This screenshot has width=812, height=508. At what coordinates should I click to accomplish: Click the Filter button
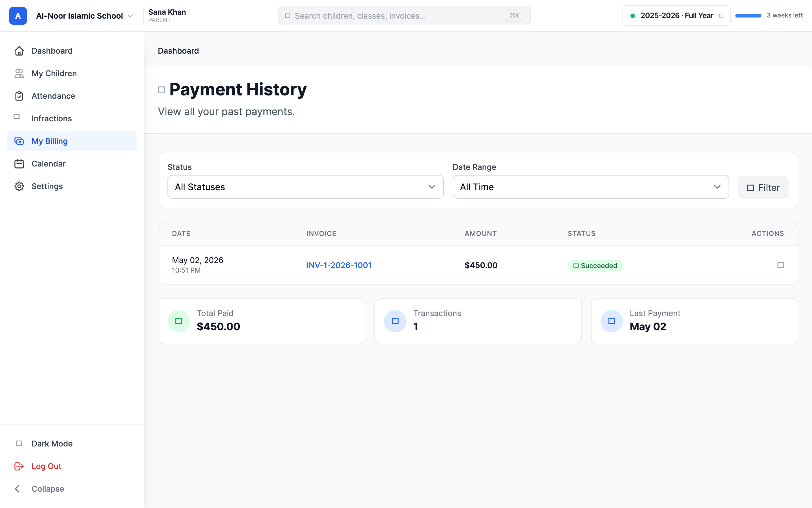[763, 187]
